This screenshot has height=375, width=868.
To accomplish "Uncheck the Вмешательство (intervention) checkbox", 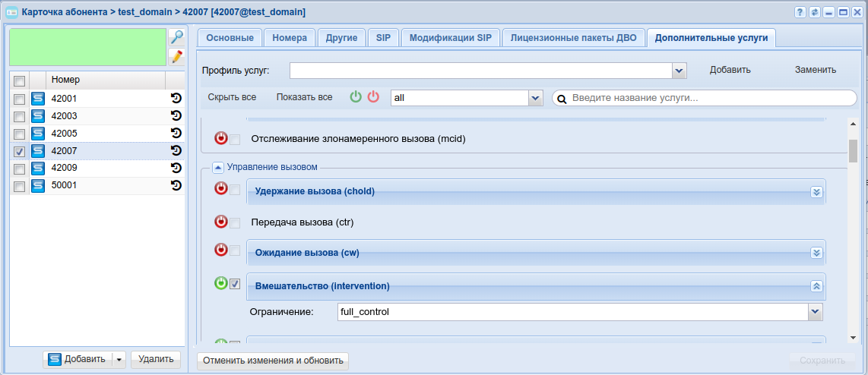I will click(236, 284).
